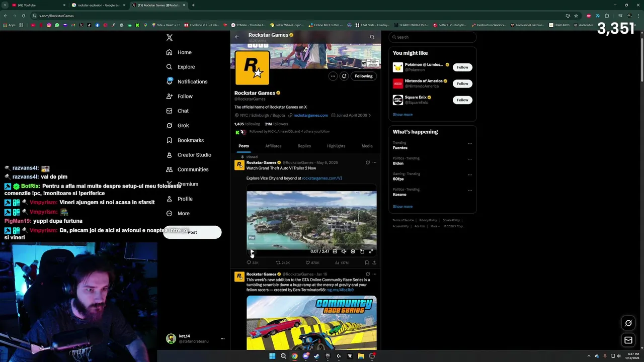View Rockstar's 21M Followers list
Image resolution: width=644 pixels, height=362 pixels.
point(277,124)
